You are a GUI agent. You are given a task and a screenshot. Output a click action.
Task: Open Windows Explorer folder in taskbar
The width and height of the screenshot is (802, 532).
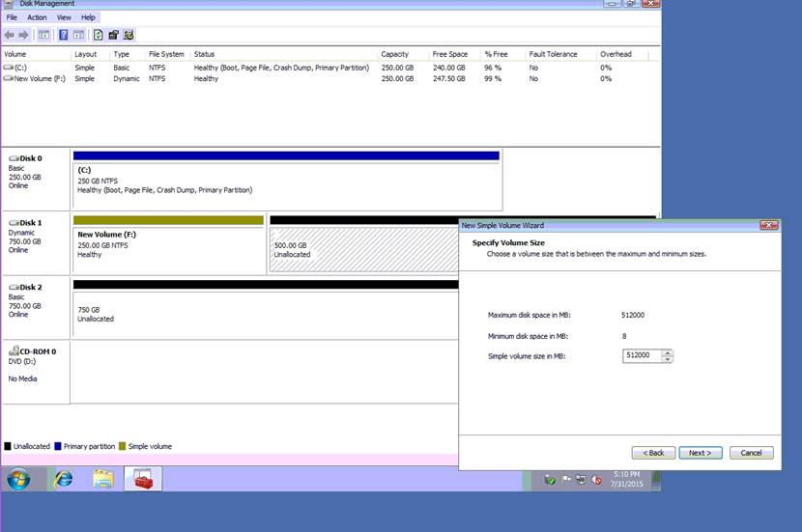tap(103, 479)
